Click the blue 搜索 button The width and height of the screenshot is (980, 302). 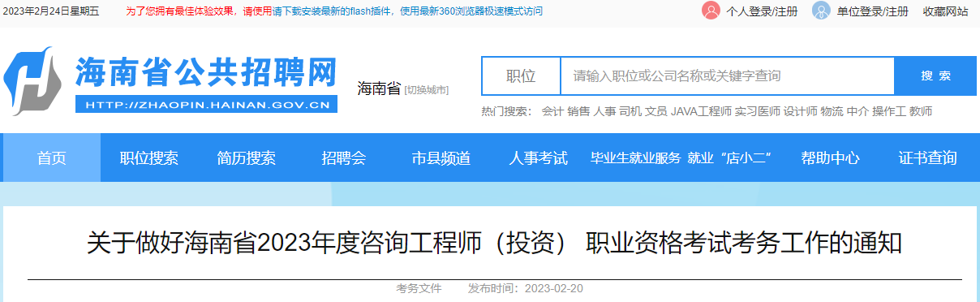point(935,76)
